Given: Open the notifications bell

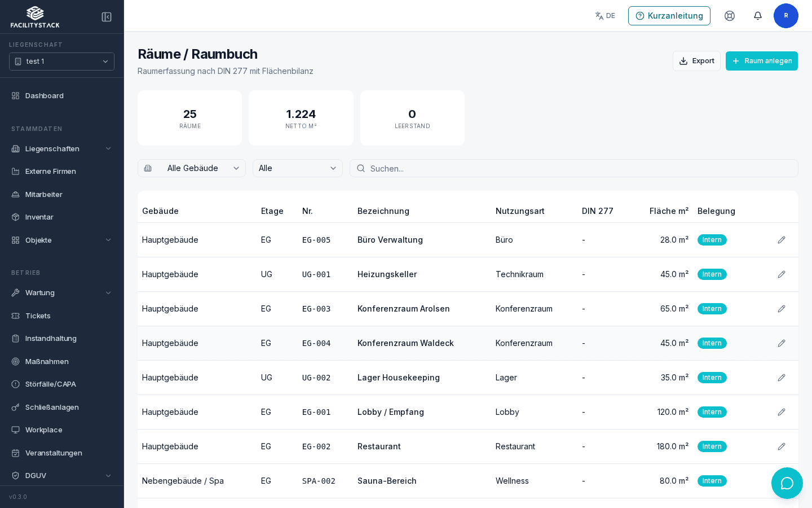Looking at the screenshot, I should pyautogui.click(x=758, y=16).
